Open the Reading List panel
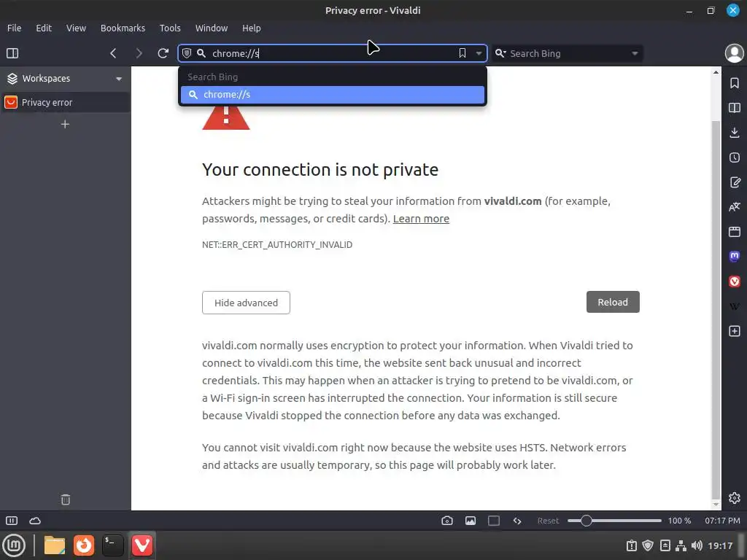747x560 pixels. point(734,108)
